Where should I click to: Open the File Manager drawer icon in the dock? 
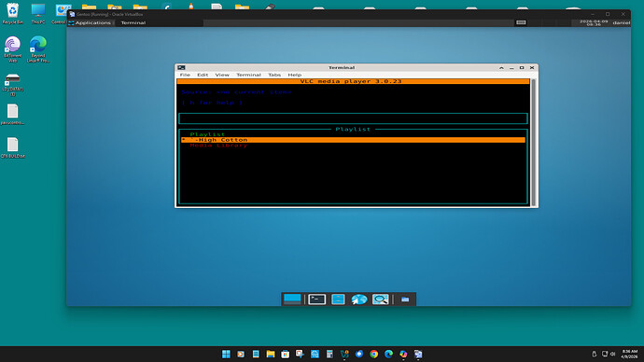pyautogui.click(x=338, y=299)
